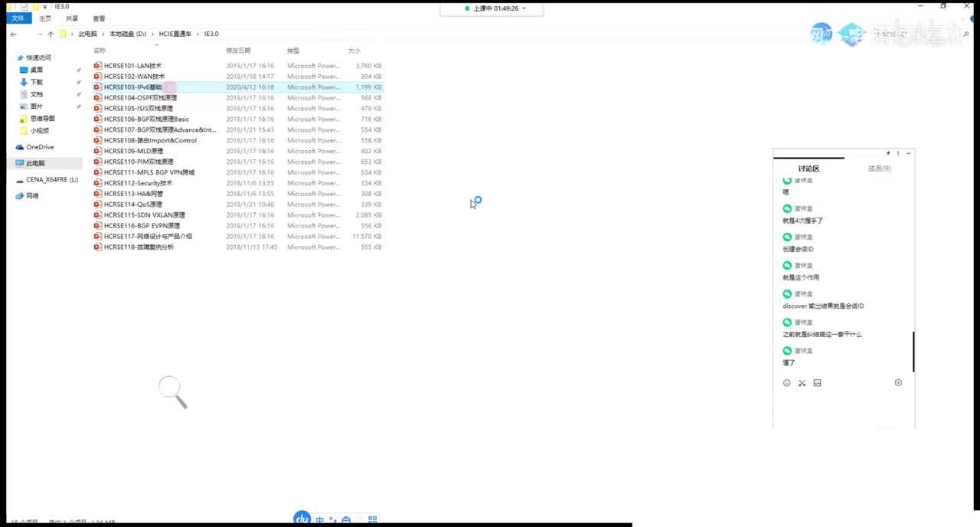Open the 查看 ribbon tab

pos(99,18)
